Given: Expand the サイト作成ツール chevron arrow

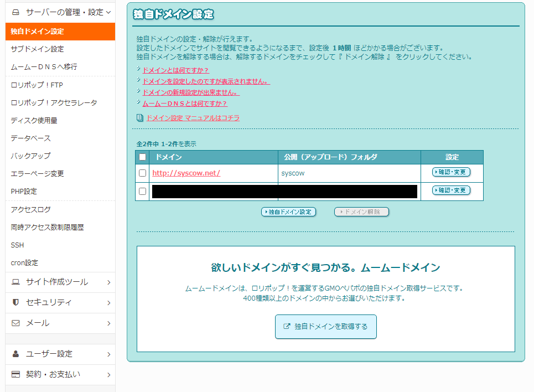Looking at the screenshot, I should coord(108,282).
